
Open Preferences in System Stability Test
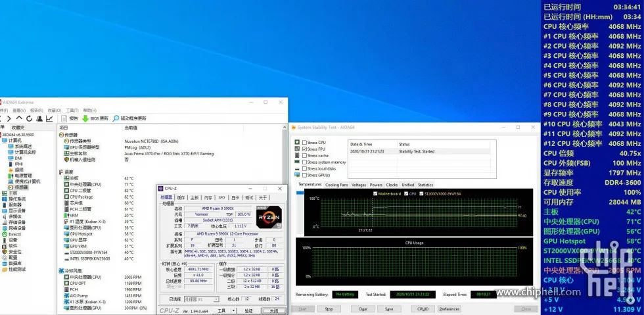coord(449,309)
